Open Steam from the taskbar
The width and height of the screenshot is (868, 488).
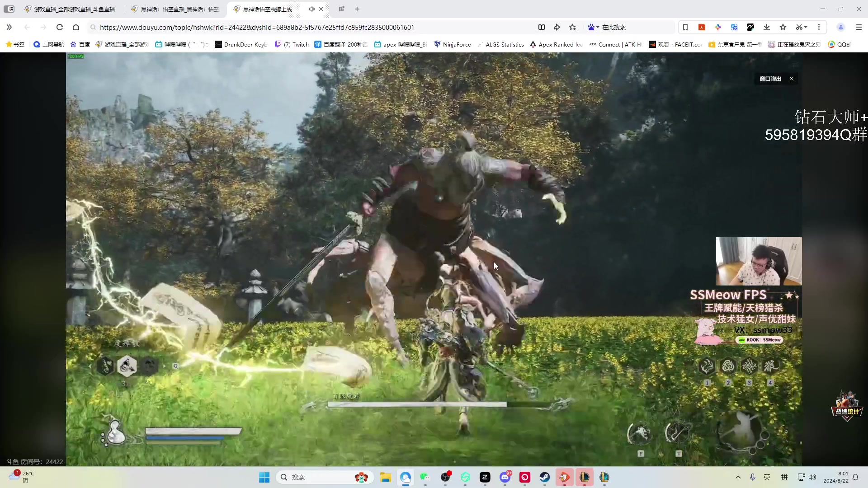click(545, 477)
